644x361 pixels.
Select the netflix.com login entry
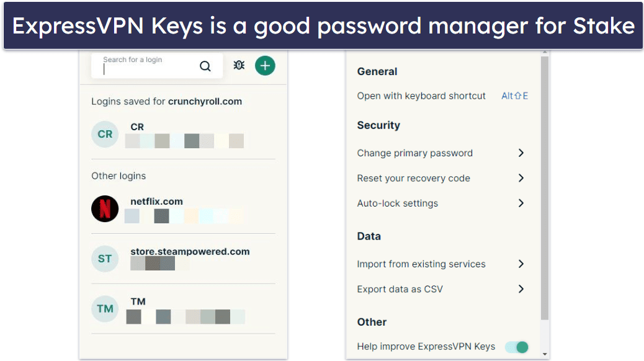(156, 202)
